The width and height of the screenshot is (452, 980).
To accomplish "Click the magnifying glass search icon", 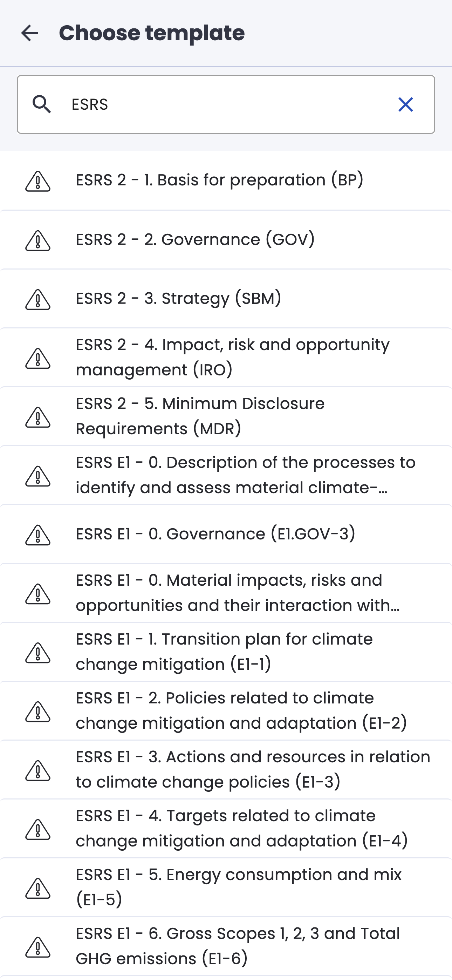I will tap(41, 104).
